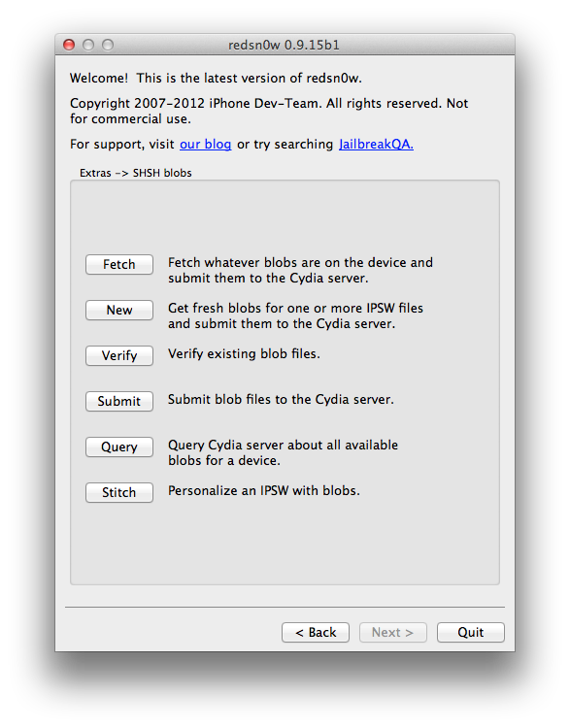Click the 'Extras -> SHSH blobs' label
The height and width of the screenshot is (728, 570).
tap(136, 173)
